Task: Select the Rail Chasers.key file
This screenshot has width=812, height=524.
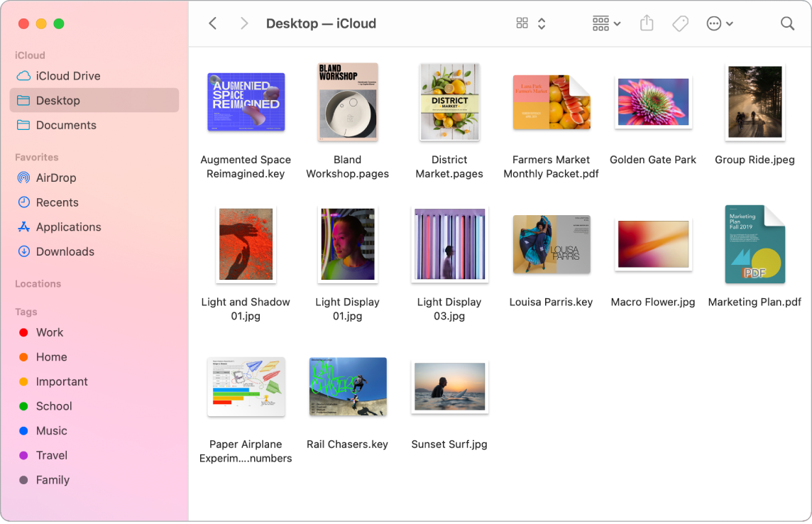Action: [347, 387]
